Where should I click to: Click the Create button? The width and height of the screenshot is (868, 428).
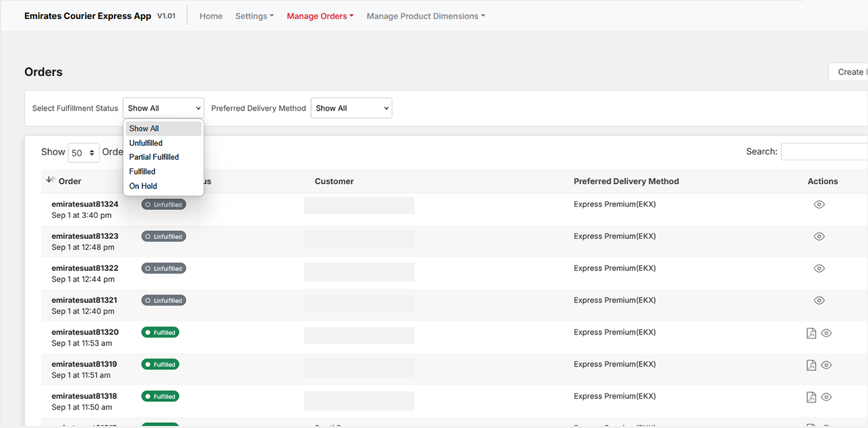[x=849, y=72]
